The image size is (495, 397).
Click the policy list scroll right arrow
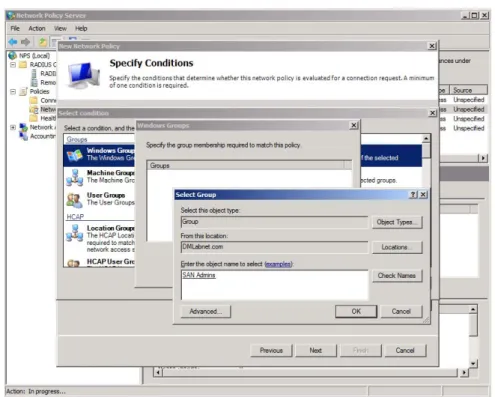click(483, 158)
